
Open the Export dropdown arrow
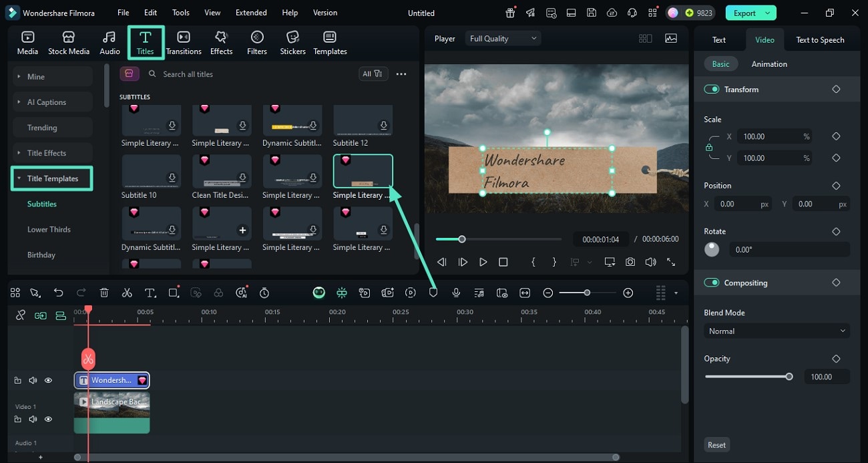(x=769, y=13)
